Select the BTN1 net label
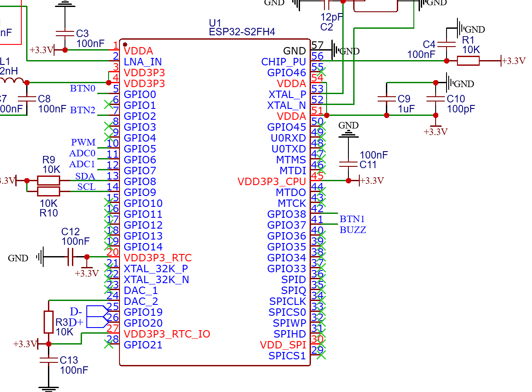Viewport: 532px width, 392px height. pos(352,219)
